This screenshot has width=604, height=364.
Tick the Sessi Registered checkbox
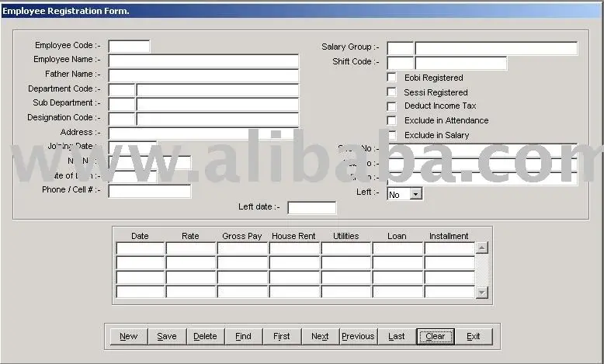click(x=391, y=92)
